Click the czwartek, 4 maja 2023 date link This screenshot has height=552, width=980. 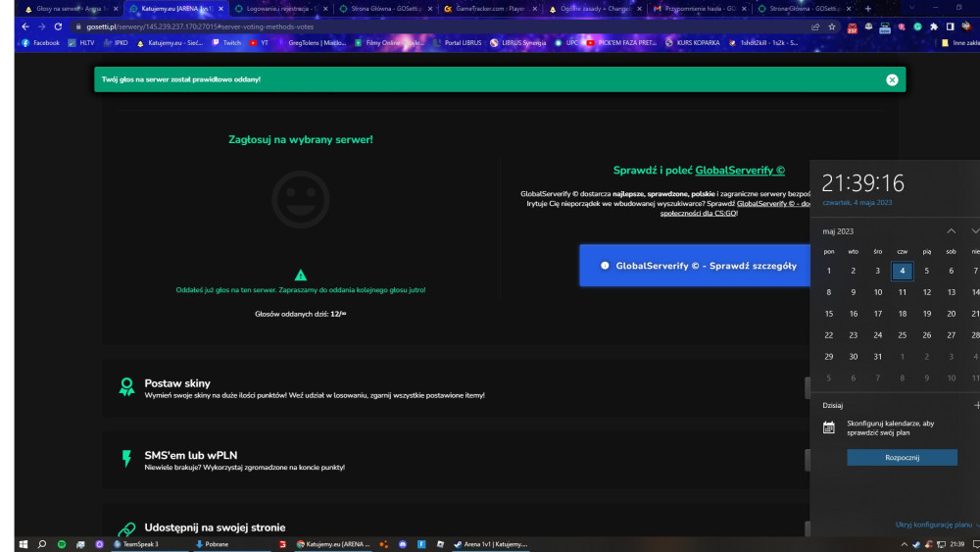tap(857, 203)
